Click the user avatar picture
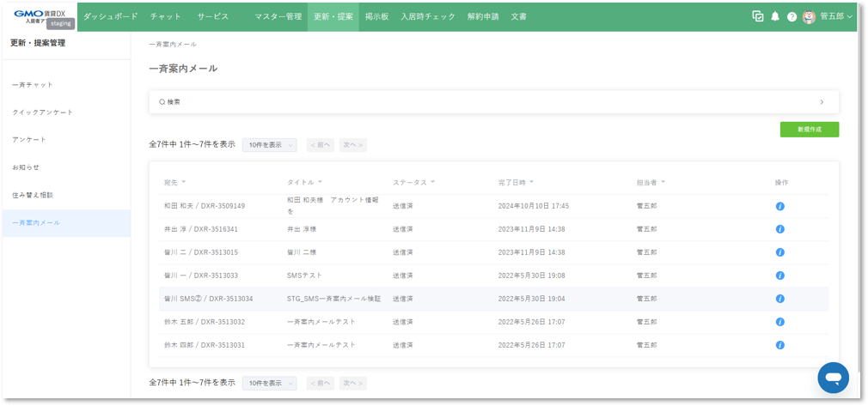This screenshot has width=868, height=406. tap(809, 16)
